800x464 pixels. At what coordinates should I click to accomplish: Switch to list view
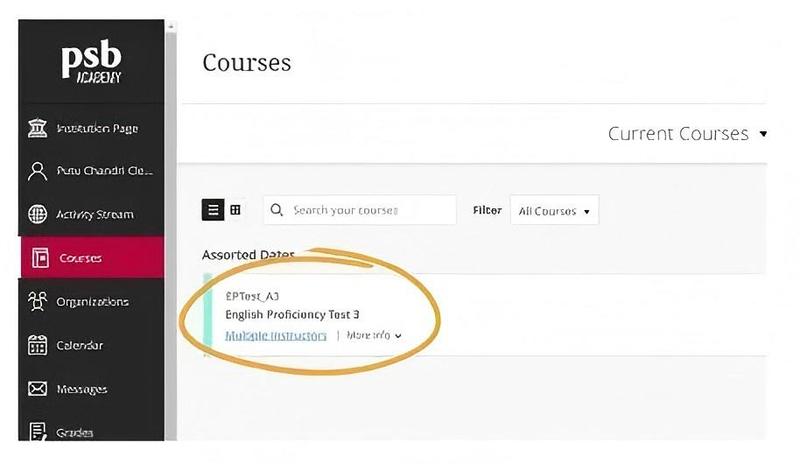pyautogui.click(x=213, y=210)
